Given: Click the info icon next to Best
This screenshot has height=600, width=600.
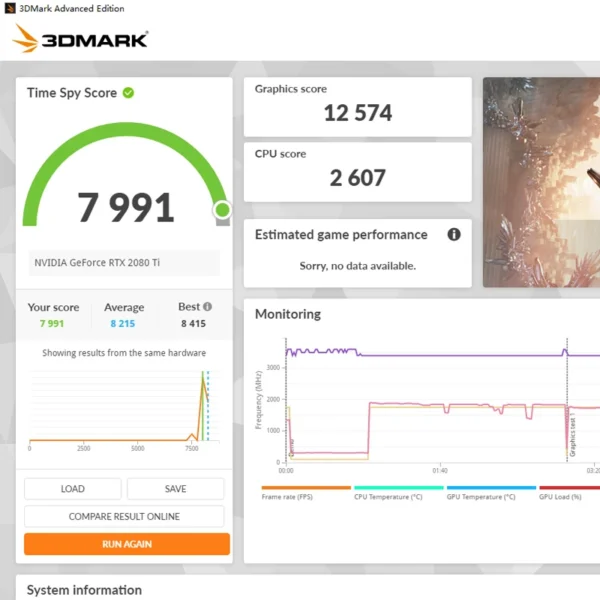Looking at the screenshot, I should [207, 307].
